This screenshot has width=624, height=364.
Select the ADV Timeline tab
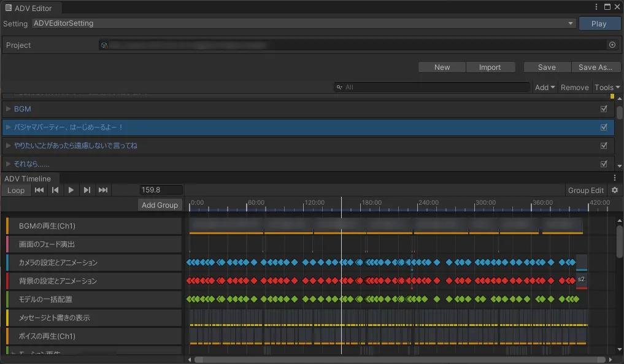(28, 178)
